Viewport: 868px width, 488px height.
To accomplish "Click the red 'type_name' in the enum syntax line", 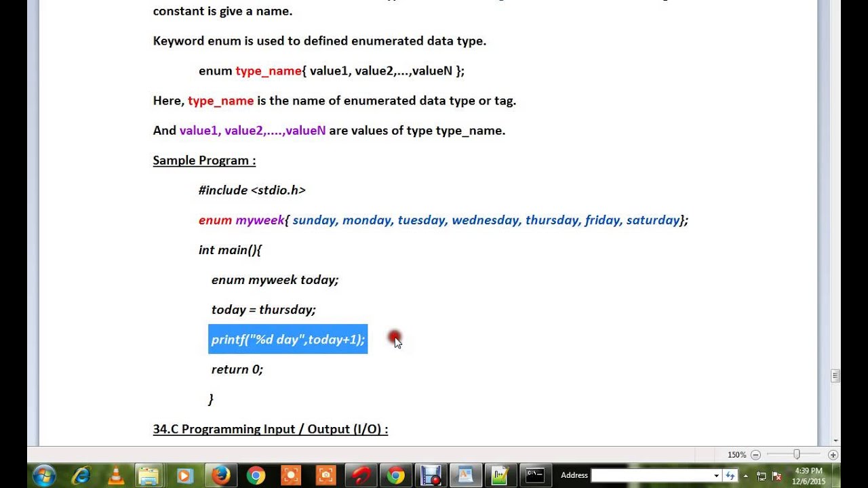I will (269, 71).
